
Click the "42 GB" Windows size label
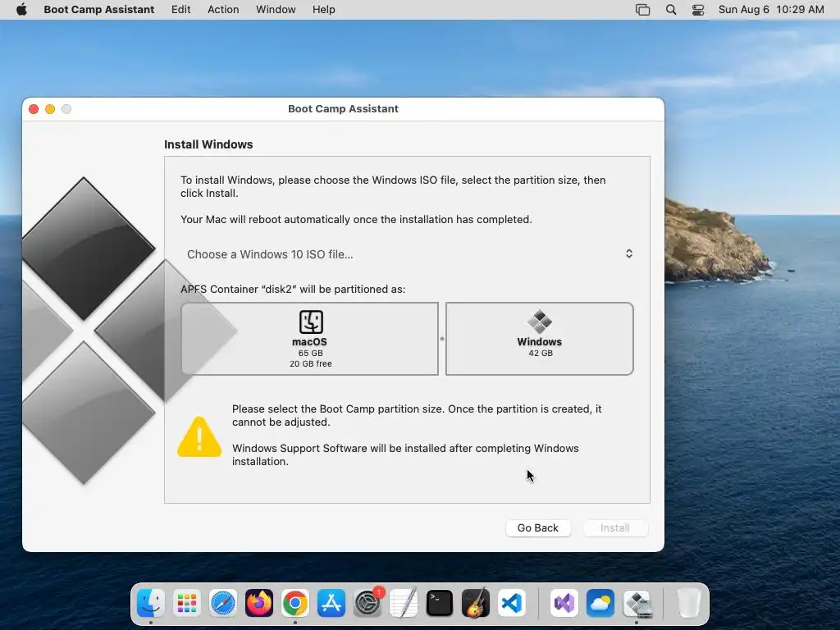[x=541, y=353]
